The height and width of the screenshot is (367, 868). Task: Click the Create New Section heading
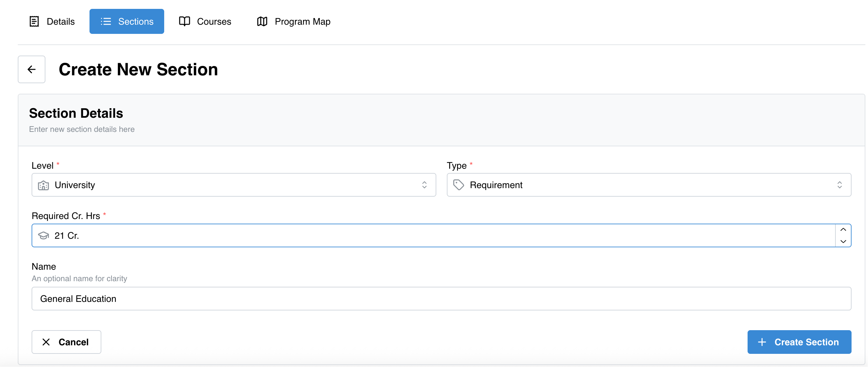[x=138, y=70]
